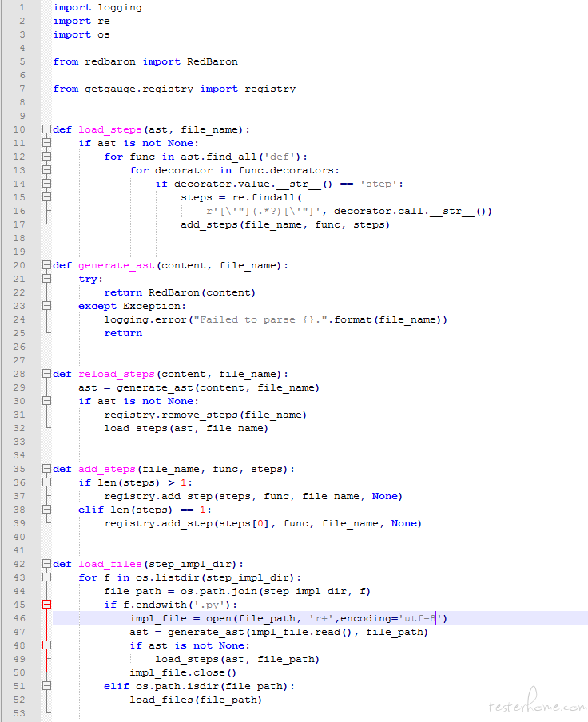Image resolution: width=588 pixels, height=722 pixels.
Task: Click 'RedBaron(content)' on line 22
Action: (201, 293)
